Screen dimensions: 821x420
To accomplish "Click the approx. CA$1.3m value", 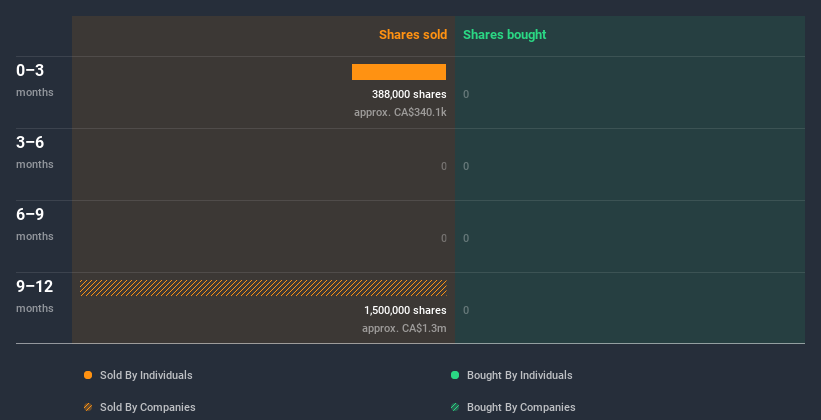I will tap(404, 328).
